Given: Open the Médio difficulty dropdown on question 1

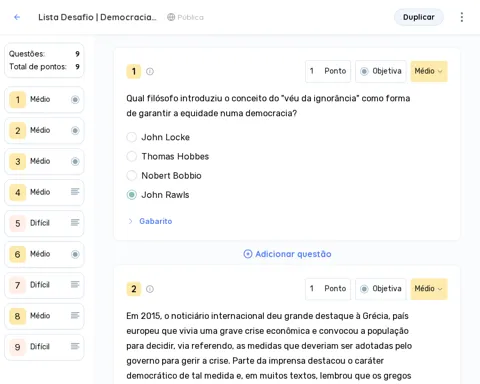Looking at the screenshot, I should pyautogui.click(x=429, y=71).
